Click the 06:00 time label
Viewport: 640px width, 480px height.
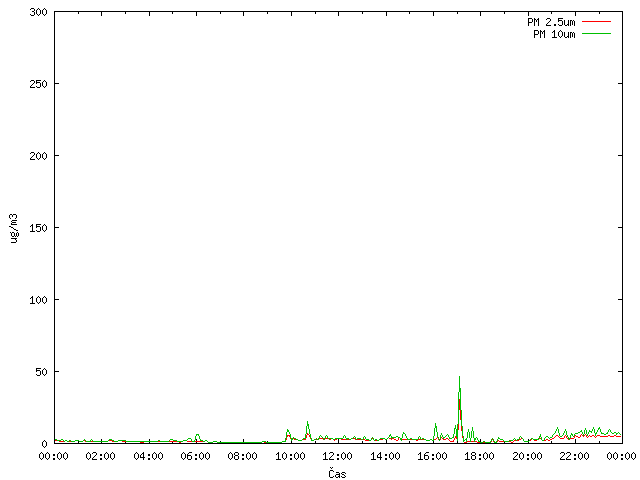coord(196,456)
